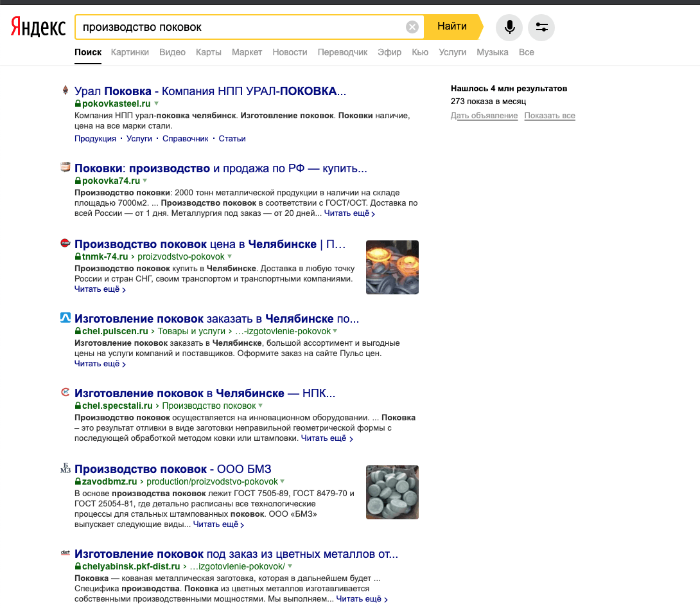Switch to Картинки tab
Image resolution: width=700 pixels, height=608 pixels.
[130, 52]
